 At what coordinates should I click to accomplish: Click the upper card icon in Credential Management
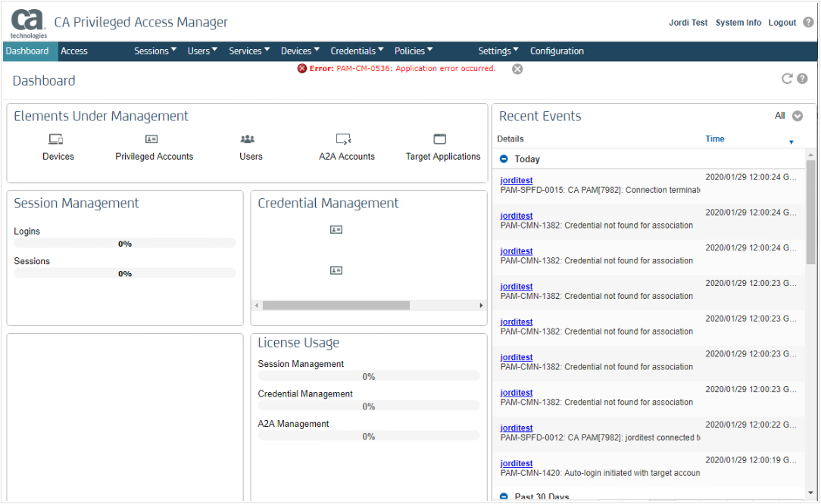(x=336, y=230)
